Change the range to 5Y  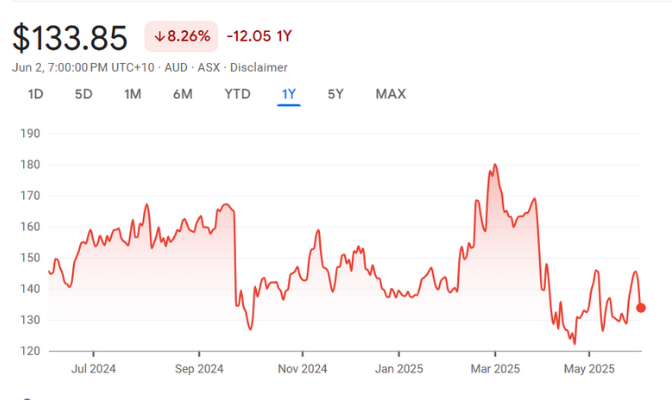[336, 94]
